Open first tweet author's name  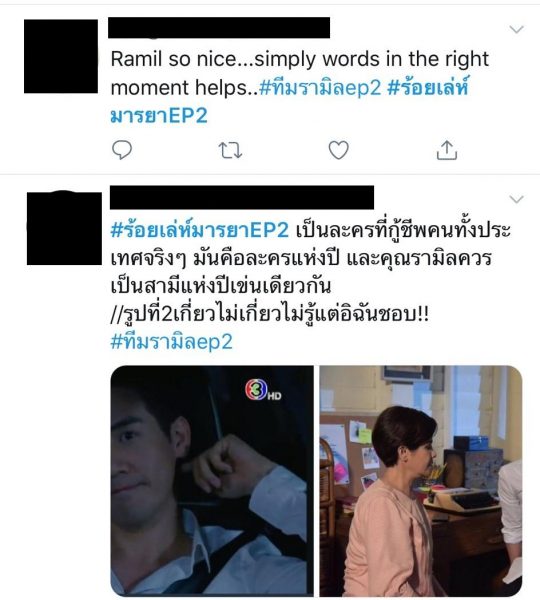219,28
